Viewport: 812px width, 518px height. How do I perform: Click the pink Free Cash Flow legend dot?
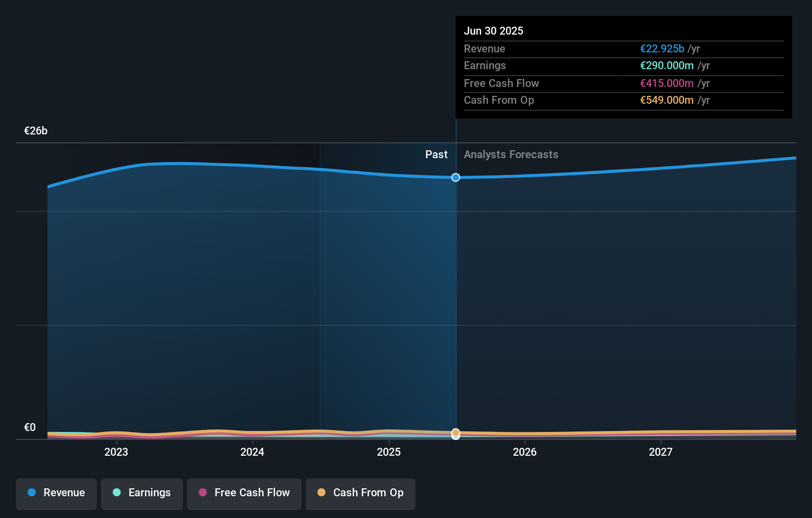[202, 492]
